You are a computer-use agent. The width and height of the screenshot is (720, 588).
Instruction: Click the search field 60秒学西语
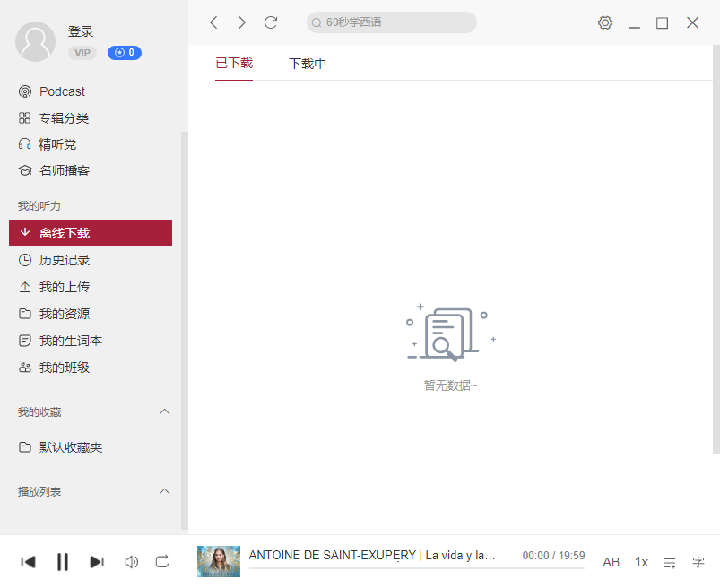(392, 22)
